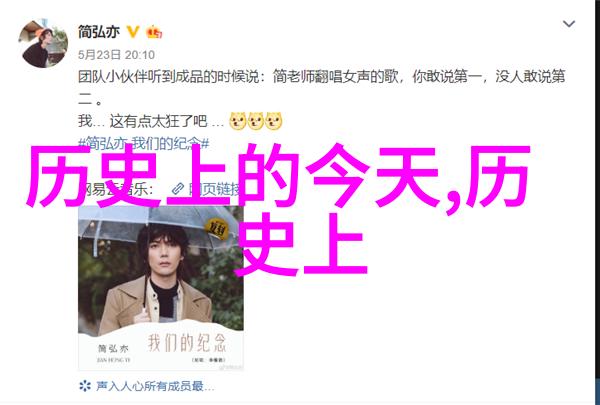The image size is (600, 405).
Task: Open the 网页链接 web link
Action: (x=214, y=189)
